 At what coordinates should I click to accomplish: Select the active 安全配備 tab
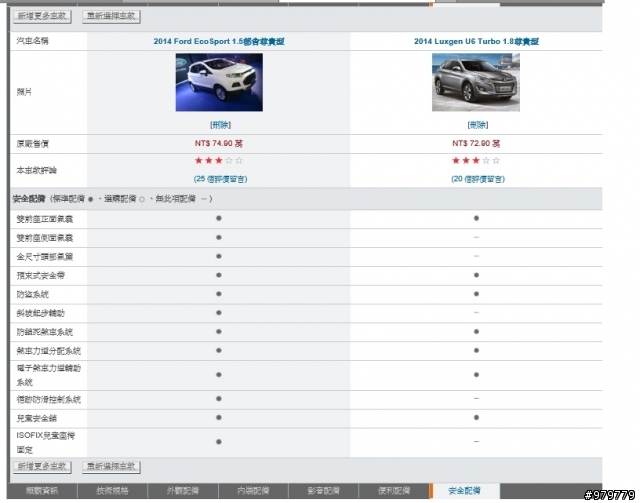pyautogui.click(x=465, y=491)
